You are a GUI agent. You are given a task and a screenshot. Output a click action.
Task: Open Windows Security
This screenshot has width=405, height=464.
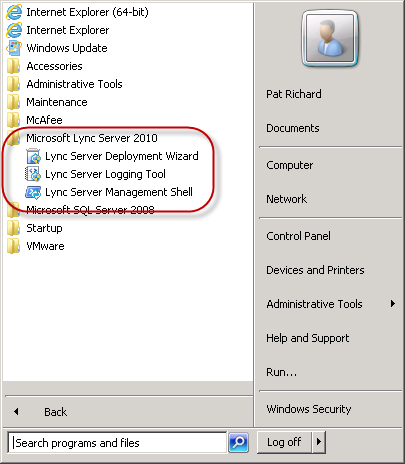click(x=309, y=409)
